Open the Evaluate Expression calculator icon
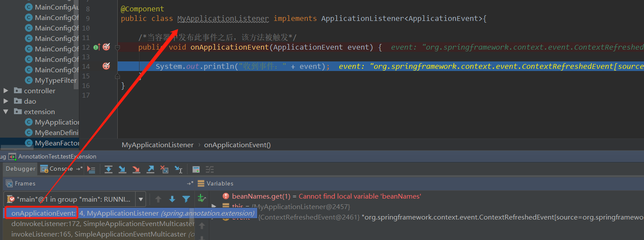 click(x=196, y=169)
